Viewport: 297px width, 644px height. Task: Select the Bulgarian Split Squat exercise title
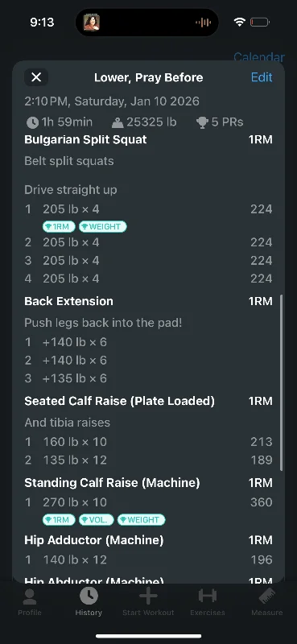coord(85,139)
